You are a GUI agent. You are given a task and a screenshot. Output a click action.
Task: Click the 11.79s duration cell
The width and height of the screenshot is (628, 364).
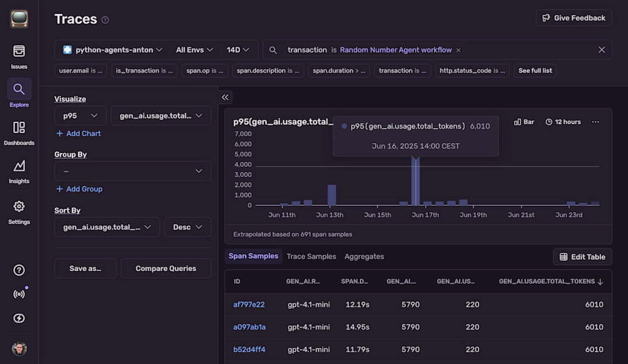coord(357,350)
